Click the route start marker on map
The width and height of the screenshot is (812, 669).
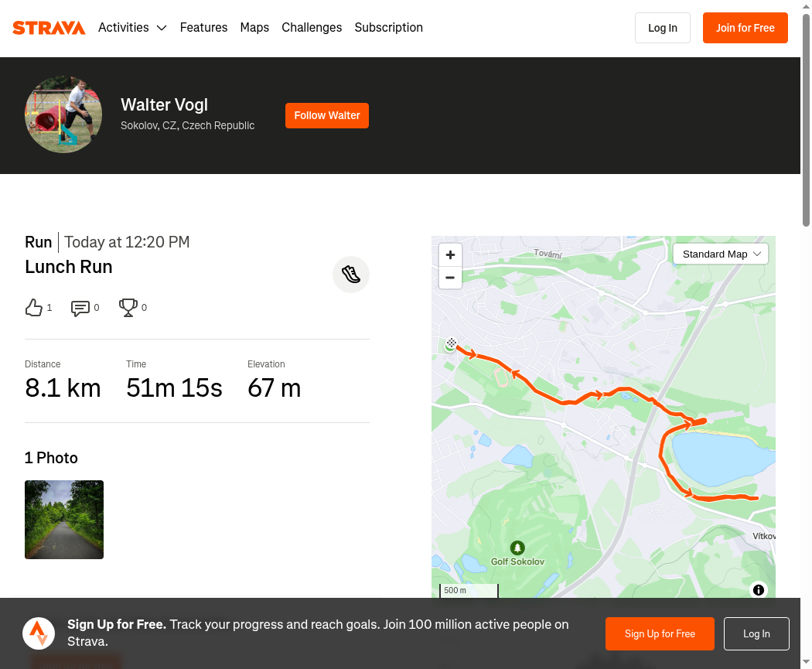(451, 343)
